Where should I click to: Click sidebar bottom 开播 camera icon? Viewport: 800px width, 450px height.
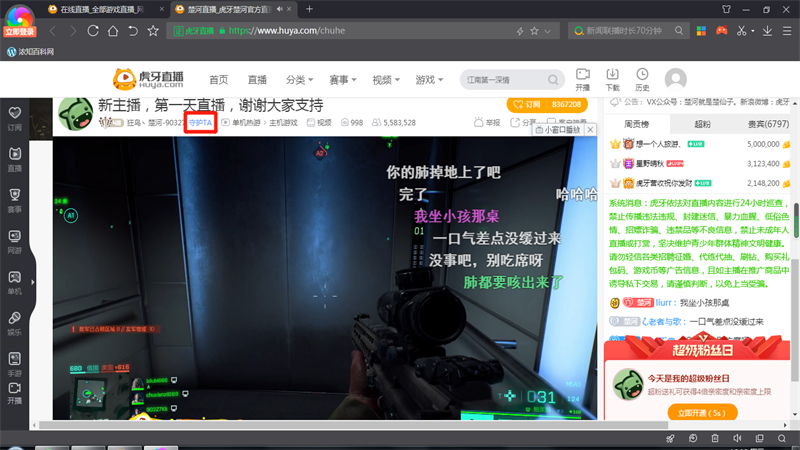pos(15,393)
